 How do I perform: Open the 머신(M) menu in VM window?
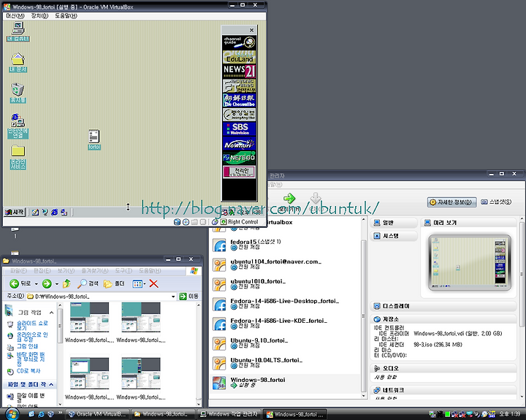15,16
